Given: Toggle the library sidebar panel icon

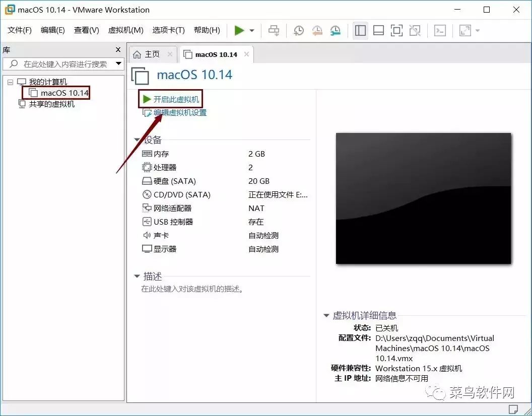Looking at the screenshot, I should tap(360, 30).
